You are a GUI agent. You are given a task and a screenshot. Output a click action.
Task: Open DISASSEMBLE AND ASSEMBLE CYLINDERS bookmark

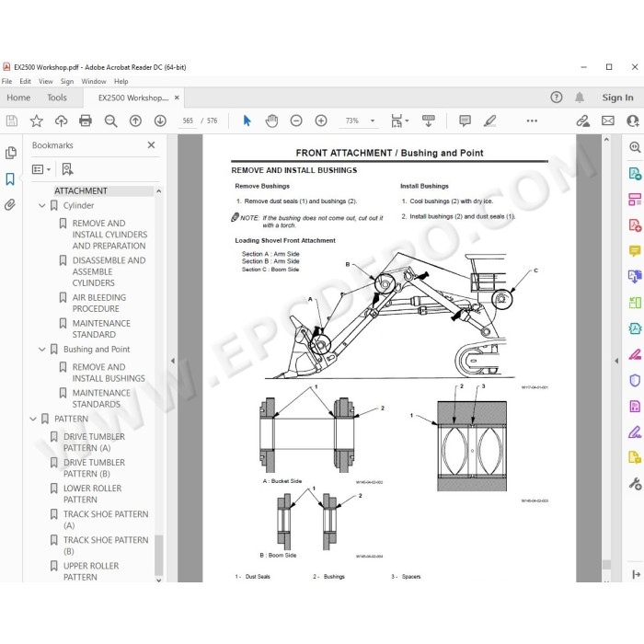pyautogui.click(x=109, y=271)
